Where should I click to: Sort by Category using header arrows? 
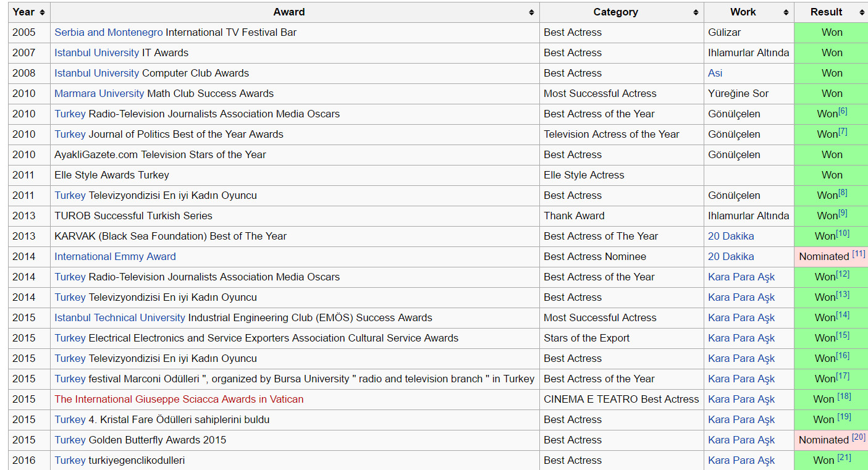[x=696, y=12]
